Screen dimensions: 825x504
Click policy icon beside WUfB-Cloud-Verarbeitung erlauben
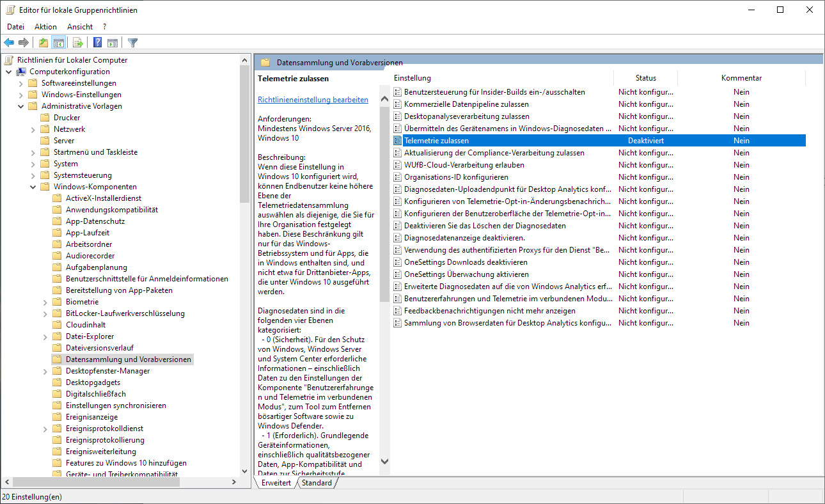point(398,165)
